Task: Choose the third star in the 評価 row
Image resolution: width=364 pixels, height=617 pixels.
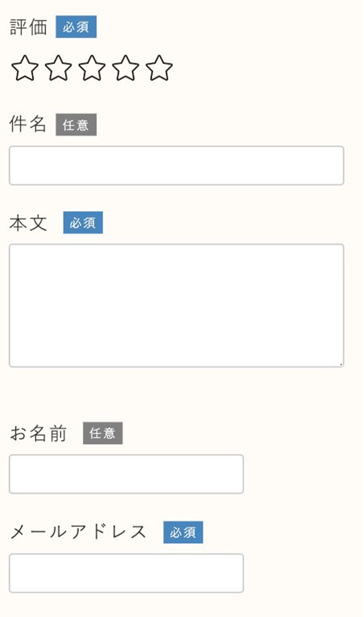Action: (92, 69)
